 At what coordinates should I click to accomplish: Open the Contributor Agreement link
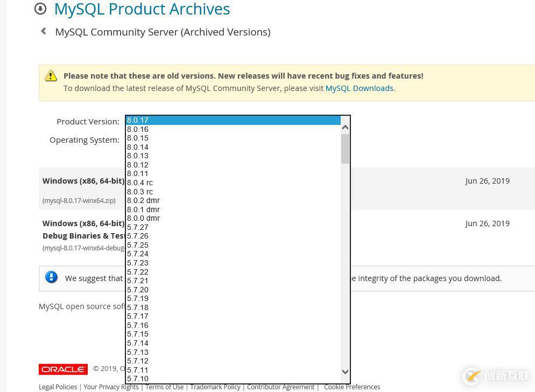(280, 387)
